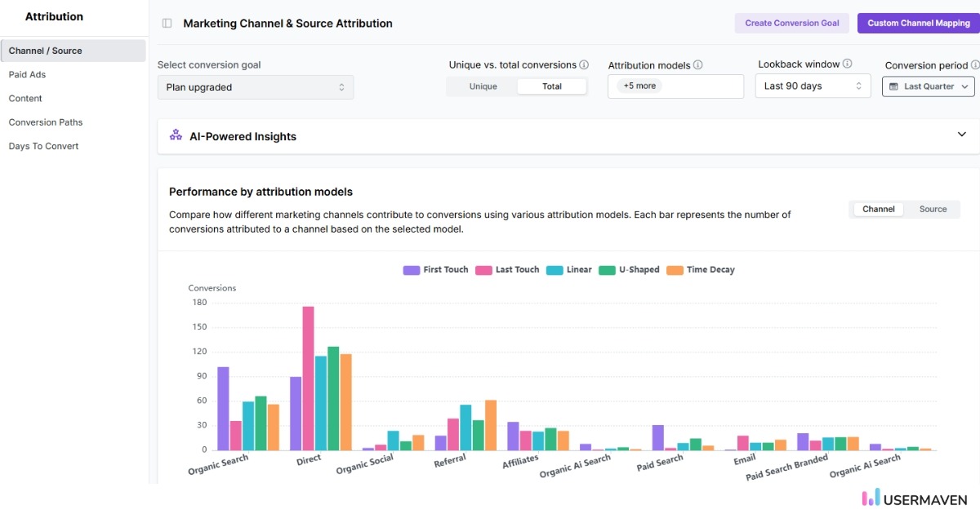Open info icon beside Attribution models
This screenshot has width=980, height=514.
[x=697, y=64]
